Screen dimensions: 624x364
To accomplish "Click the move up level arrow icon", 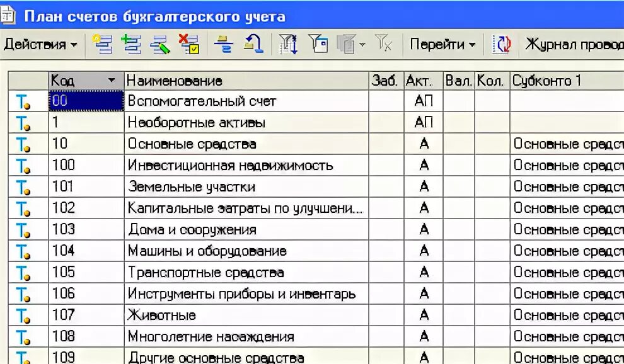I will point(253,43).
